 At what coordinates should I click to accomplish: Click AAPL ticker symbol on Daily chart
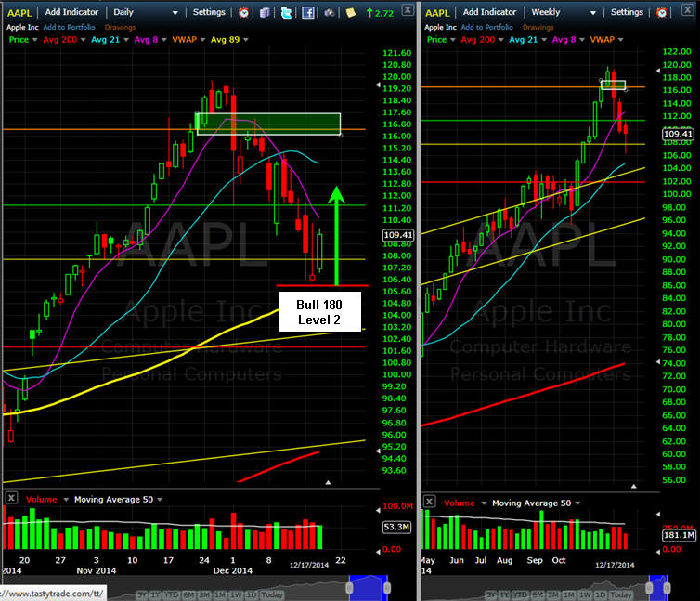[x=19, y=13]
